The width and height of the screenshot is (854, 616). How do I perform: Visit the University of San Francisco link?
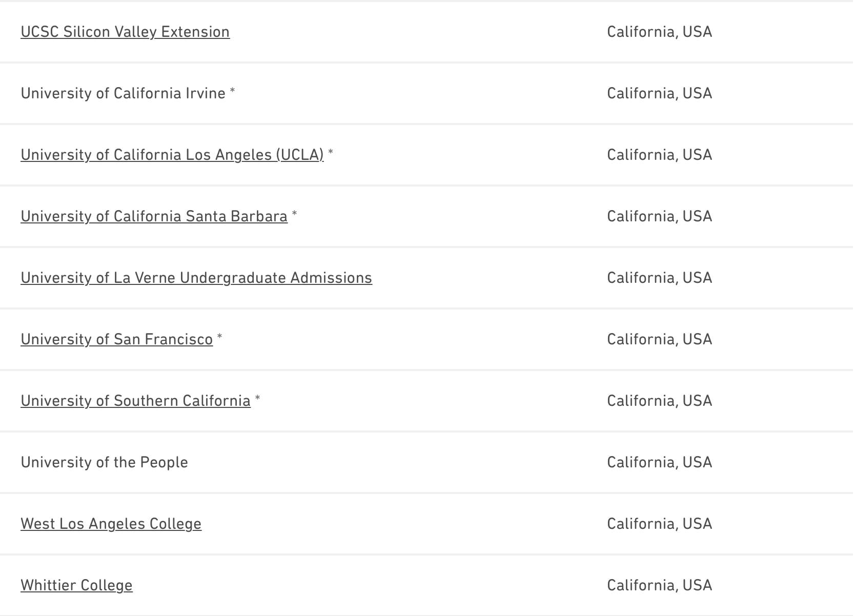[x=116, y=339]
